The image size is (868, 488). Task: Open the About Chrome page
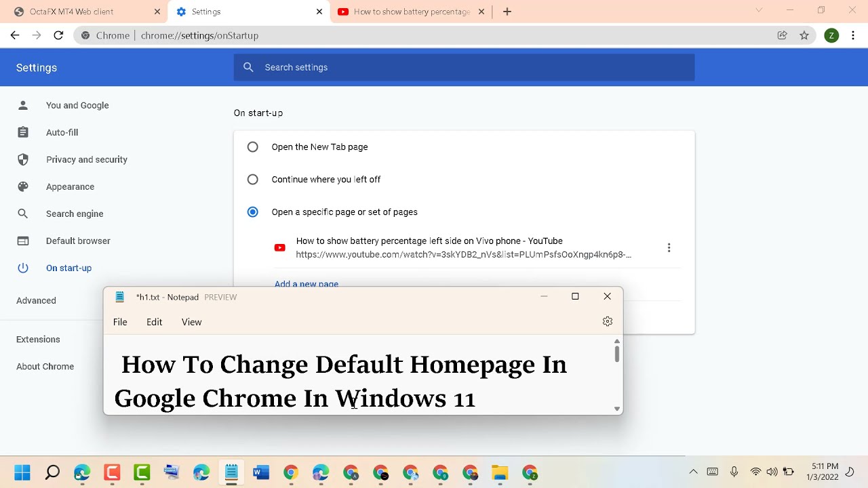coord(45,366)
